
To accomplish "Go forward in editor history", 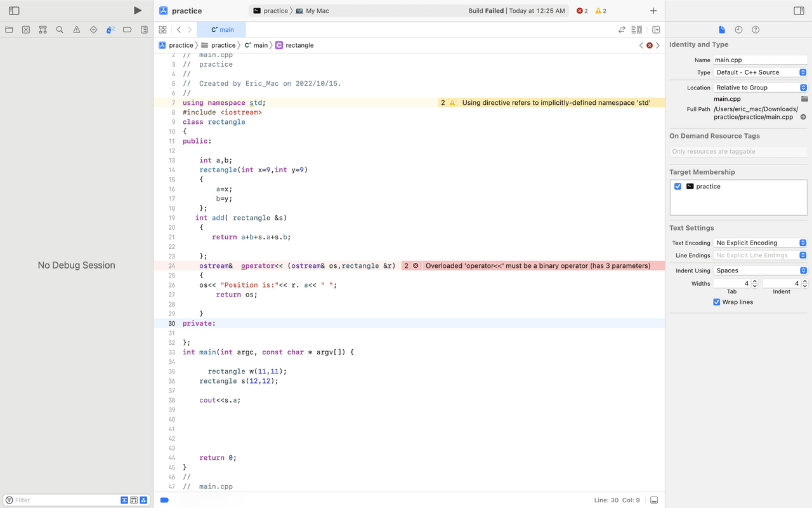I will 190,30.
